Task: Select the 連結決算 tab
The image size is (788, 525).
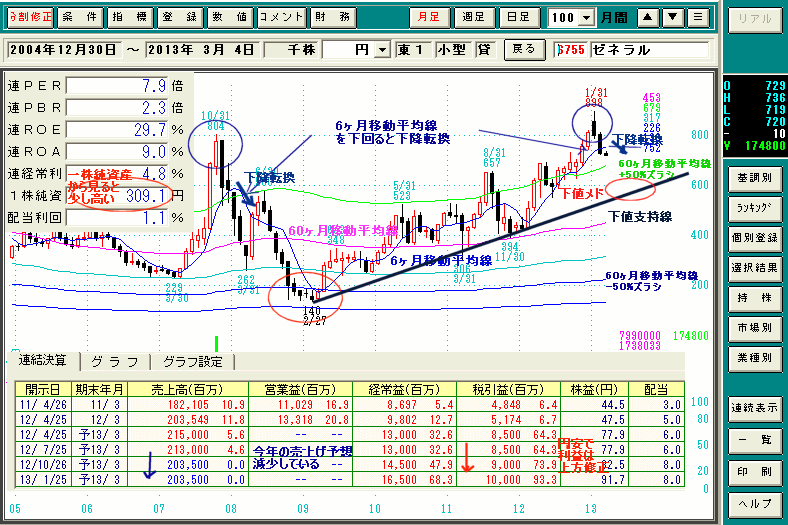Action: pos(43,361)
